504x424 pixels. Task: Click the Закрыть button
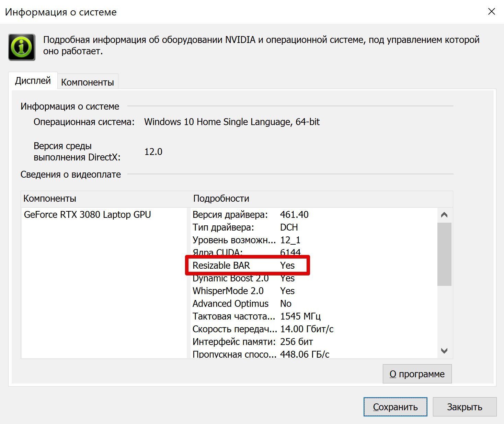(x=465, y=407)
